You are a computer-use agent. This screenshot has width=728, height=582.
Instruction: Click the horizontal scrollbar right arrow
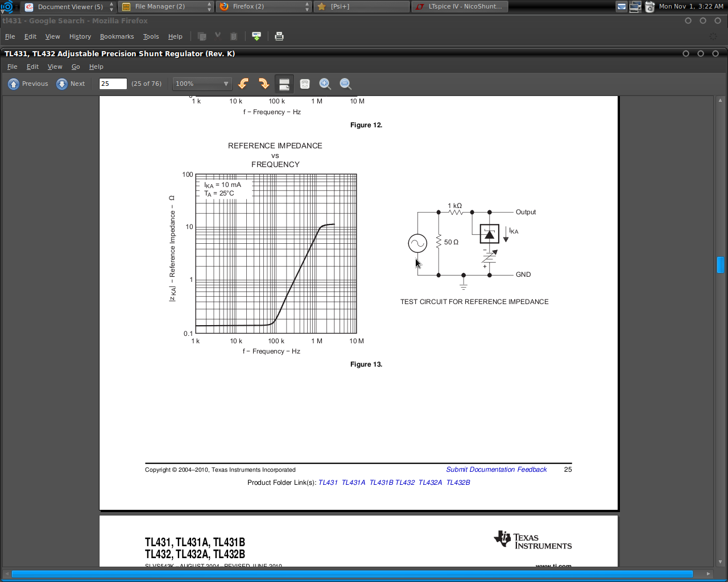pos(708,573)
